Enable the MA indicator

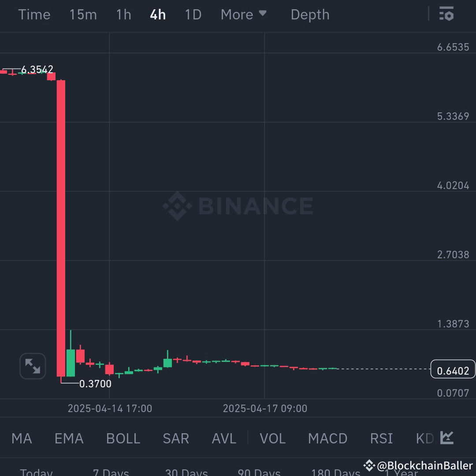point(21,438)
